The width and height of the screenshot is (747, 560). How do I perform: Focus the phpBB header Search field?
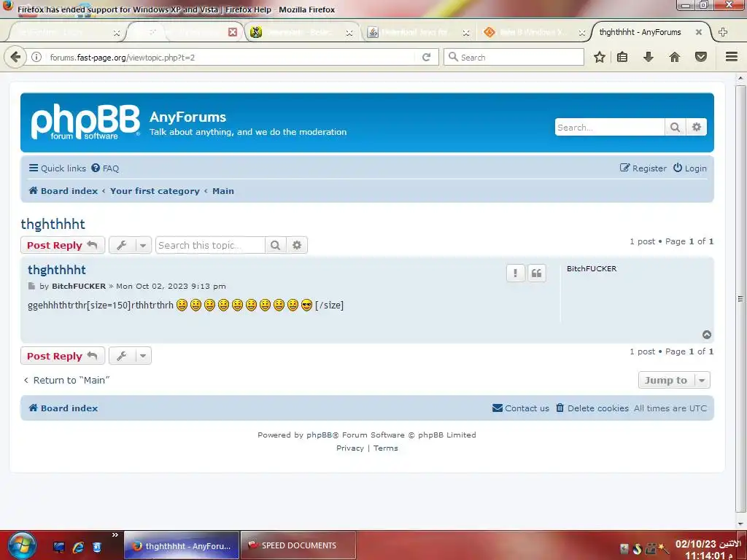[610, 127]
